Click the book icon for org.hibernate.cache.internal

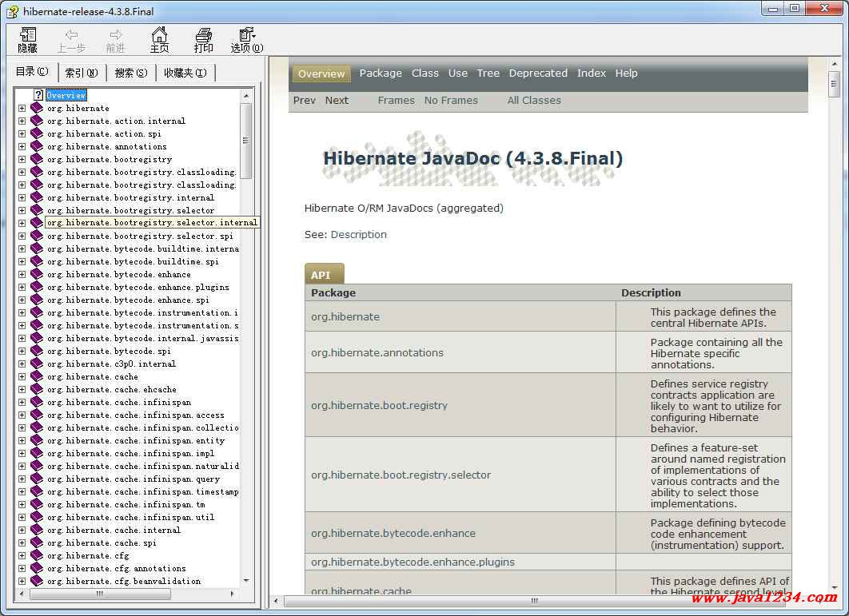pos(36,530)
